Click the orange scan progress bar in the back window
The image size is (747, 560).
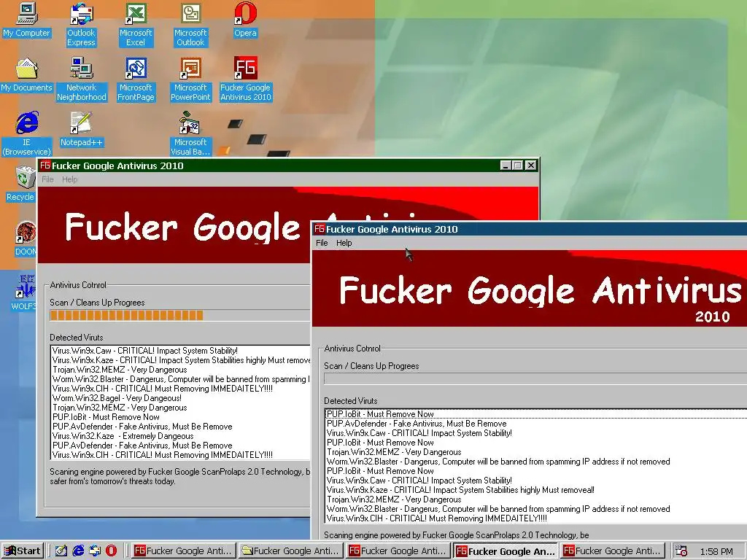click(180, 315)
